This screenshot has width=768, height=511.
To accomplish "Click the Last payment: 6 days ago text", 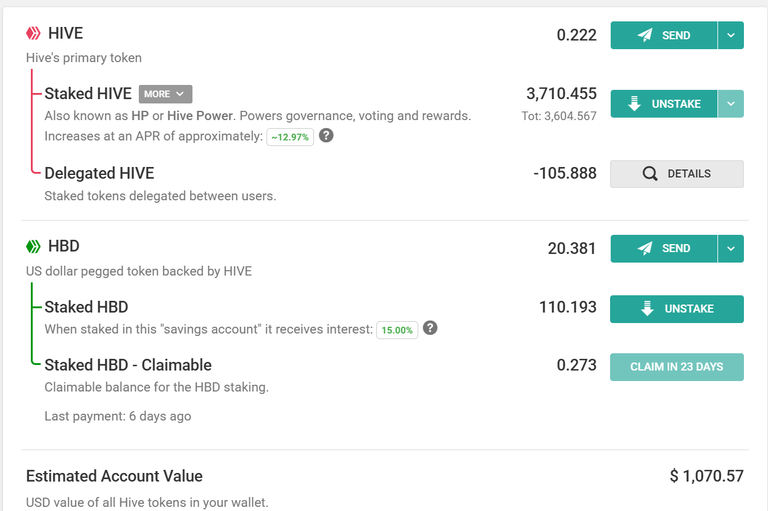I will point(118,416).
